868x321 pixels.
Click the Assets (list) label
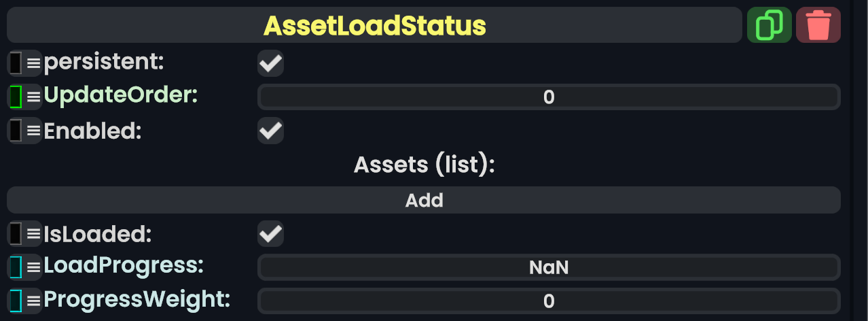pyautogui.click(x=424, y=165)
